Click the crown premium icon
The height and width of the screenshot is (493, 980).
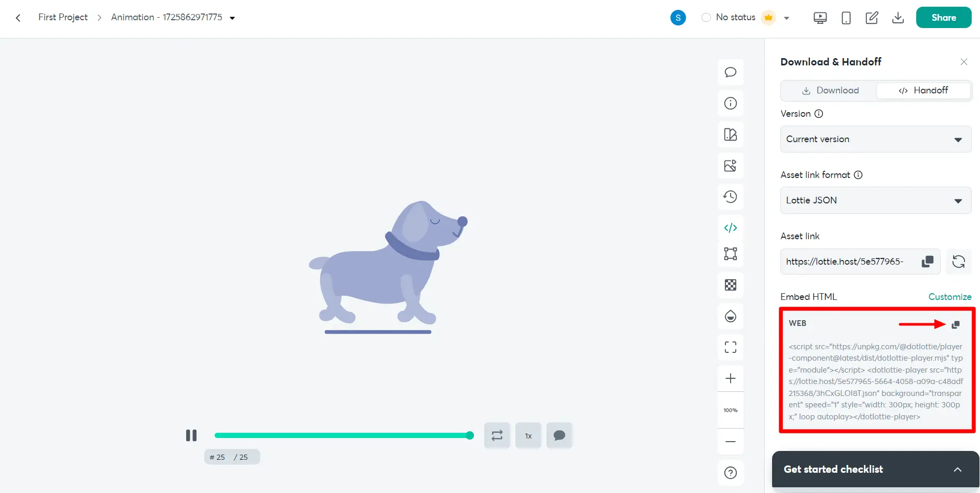pos(768,17)
